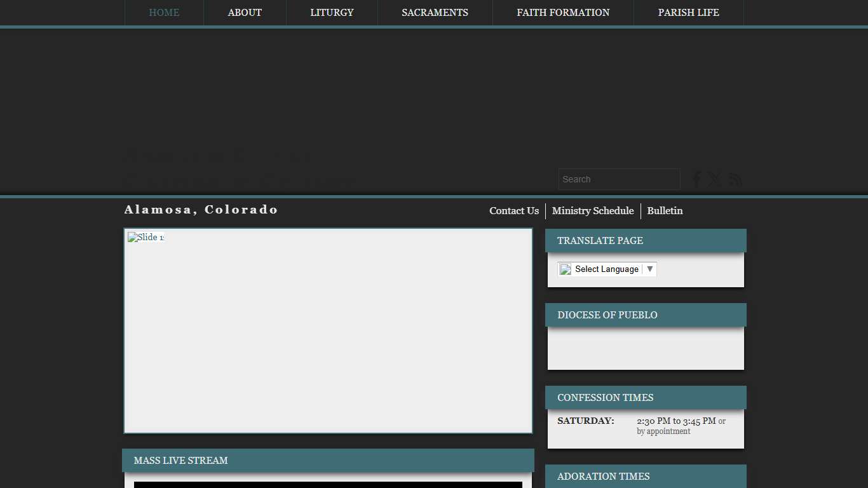View the weekly Bulletin link
The height and width of the screenshot is (488, 868).
point(665,211)
